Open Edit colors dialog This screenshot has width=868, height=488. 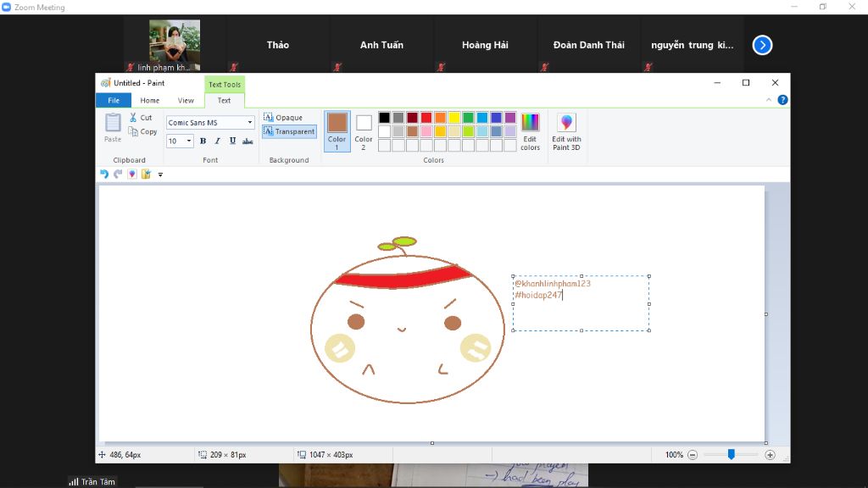530,131
